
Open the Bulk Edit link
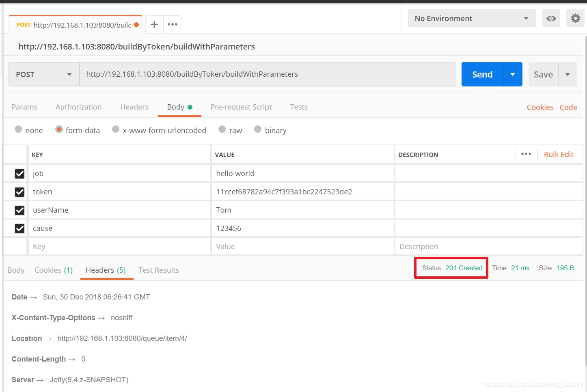tap(559, 155)
